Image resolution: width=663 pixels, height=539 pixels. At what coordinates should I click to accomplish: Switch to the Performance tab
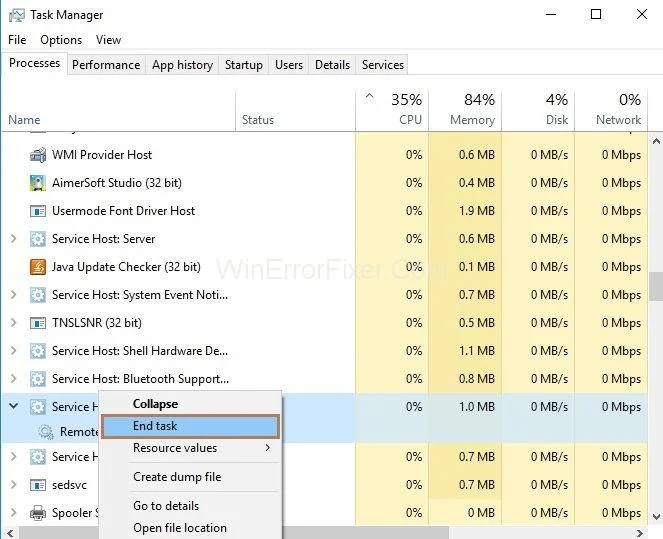(x=106, y=65)
